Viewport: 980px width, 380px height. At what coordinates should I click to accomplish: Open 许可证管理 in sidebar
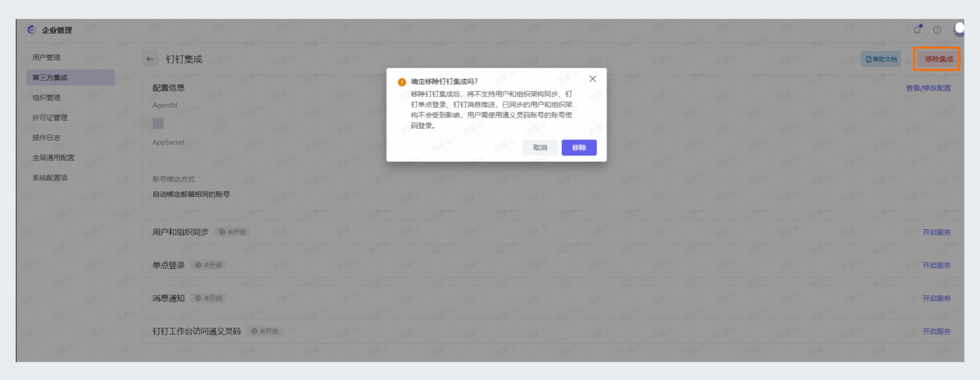coord(49,117)
